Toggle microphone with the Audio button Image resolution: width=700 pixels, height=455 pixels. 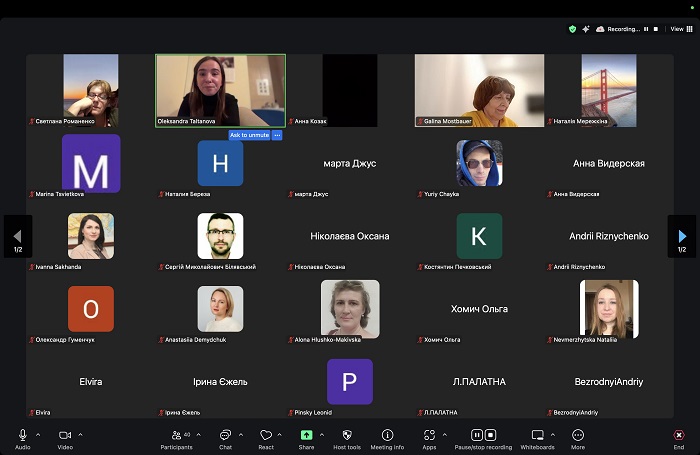pos(22,436)
